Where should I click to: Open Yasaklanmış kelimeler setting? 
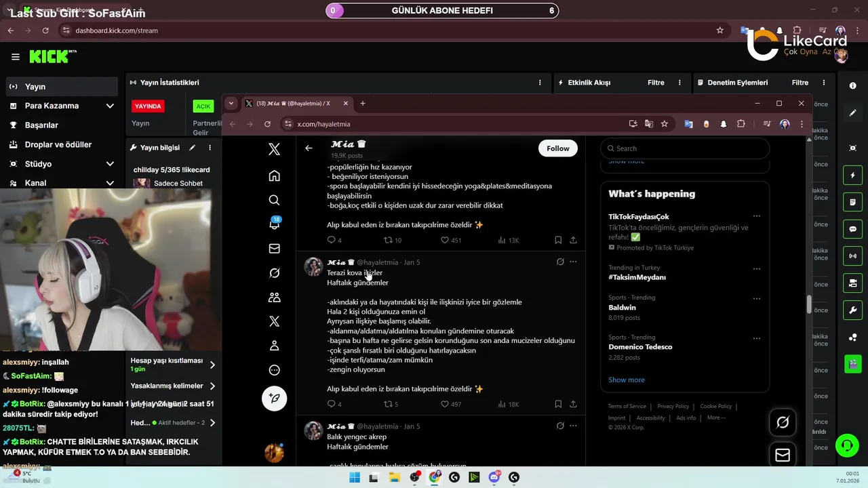tap(173, 386)
